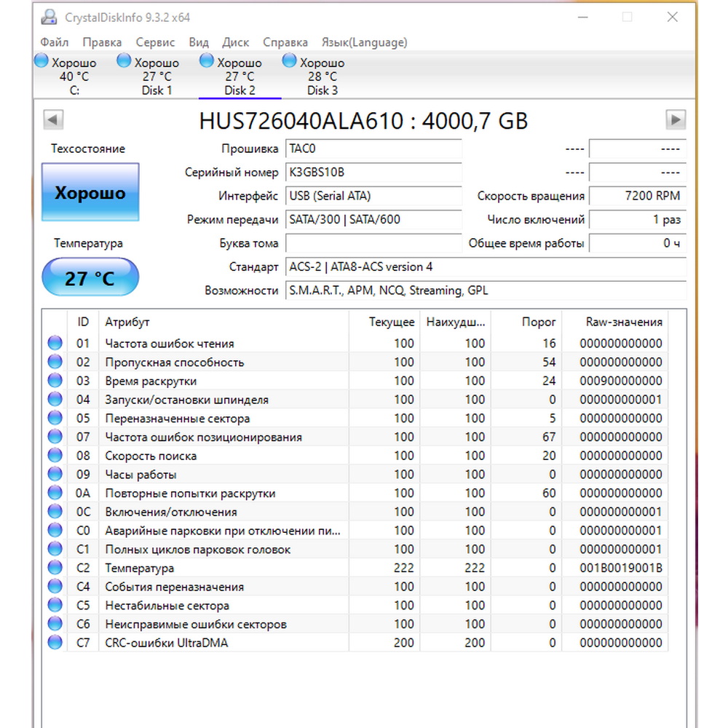This screenshot has width=728, height=728.
Task: Click status orb for attribute C0
Action: pos(55,530)
